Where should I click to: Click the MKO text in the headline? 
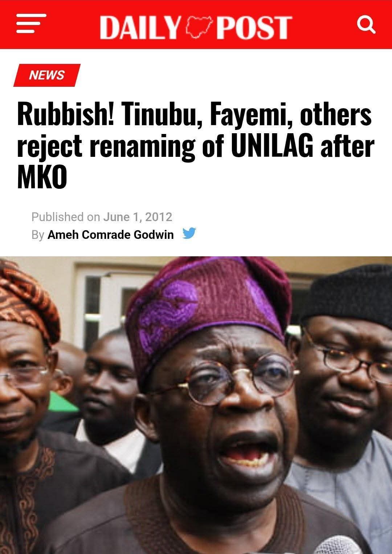[42, 178]
